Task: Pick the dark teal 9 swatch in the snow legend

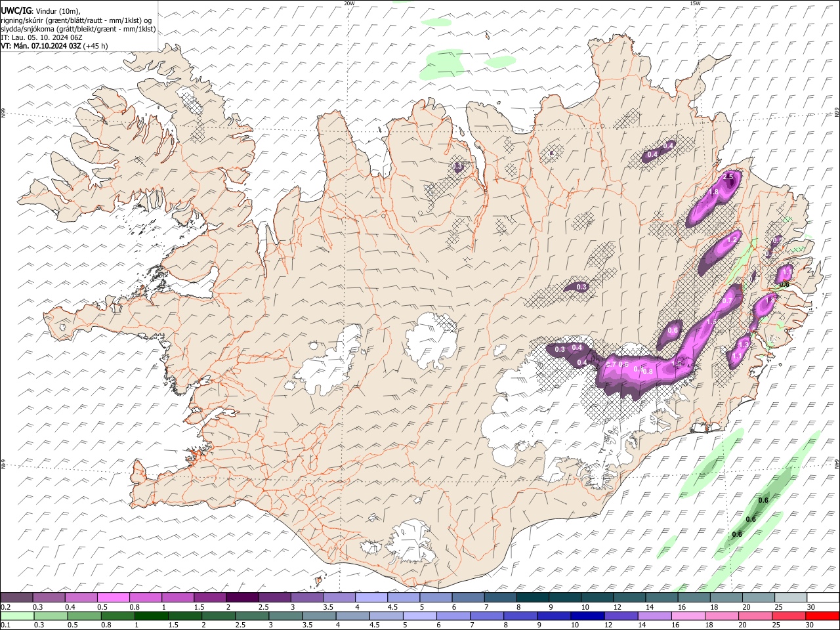Action: [x=565, y=597]
